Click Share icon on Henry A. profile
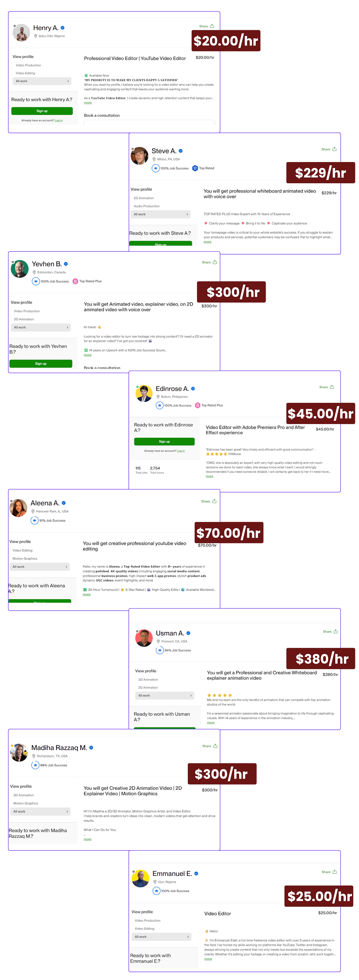 point(212,26)
